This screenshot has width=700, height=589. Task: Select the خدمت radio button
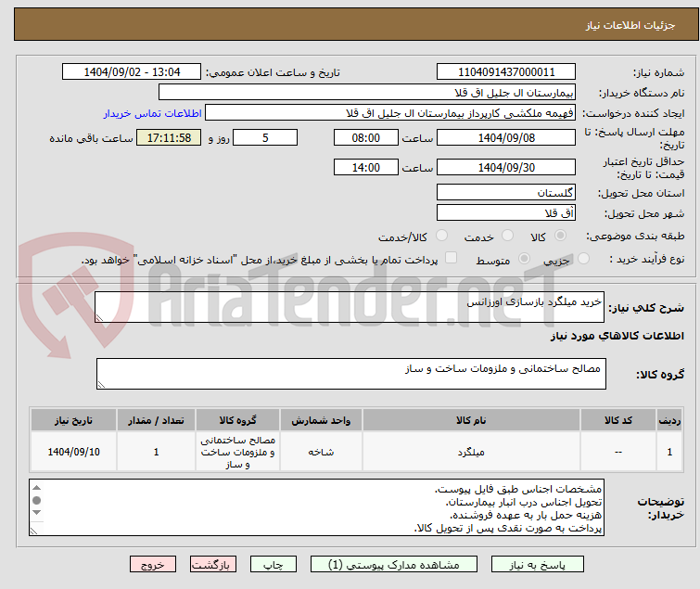point(507,236)
